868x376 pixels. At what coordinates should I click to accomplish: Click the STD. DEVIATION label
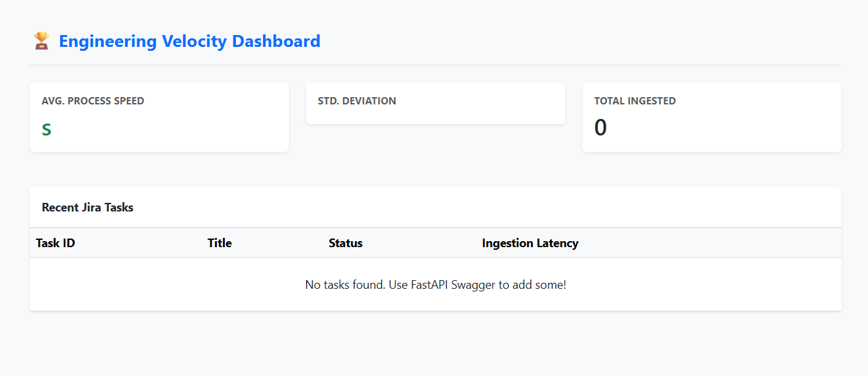357,101
